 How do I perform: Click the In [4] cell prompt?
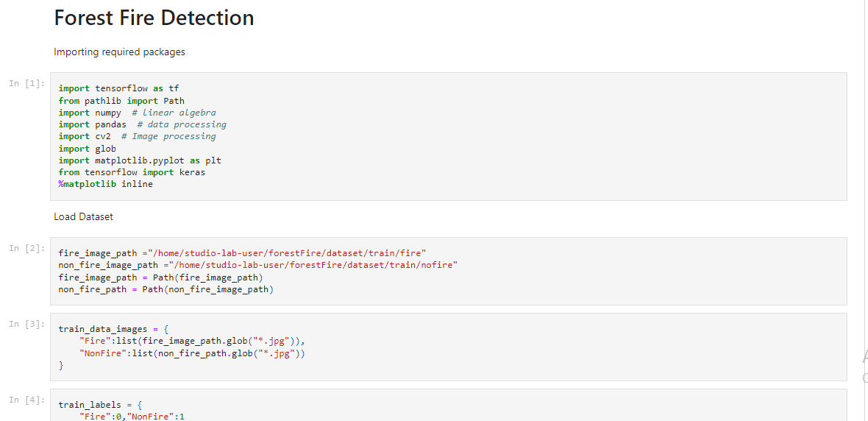coord(27,400)
